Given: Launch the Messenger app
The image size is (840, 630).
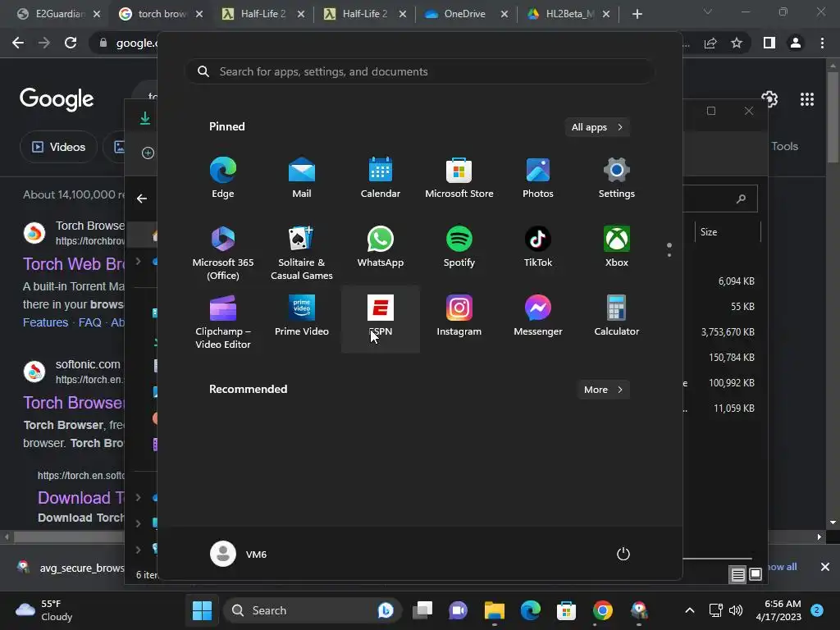Looking at the screenshot, I should coord(538,316).
